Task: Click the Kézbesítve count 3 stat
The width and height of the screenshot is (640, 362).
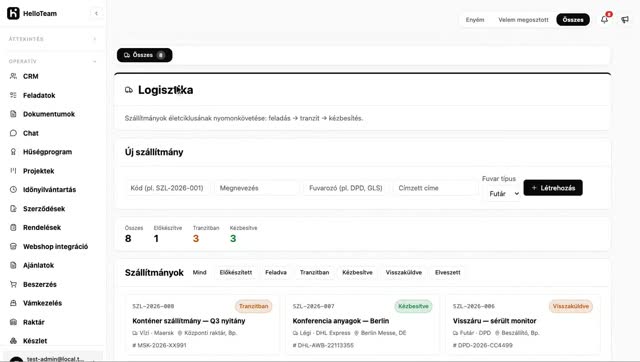Action: pos(243,234)
